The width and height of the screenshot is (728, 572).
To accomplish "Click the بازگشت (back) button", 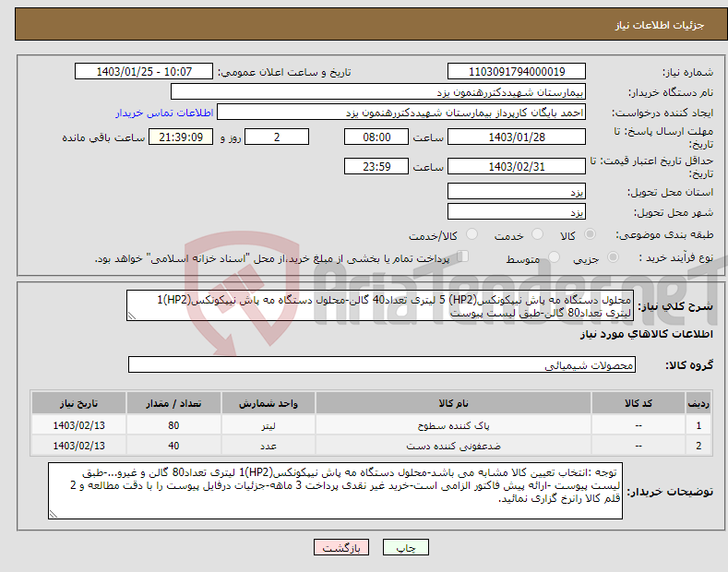I will click(341, 547).
